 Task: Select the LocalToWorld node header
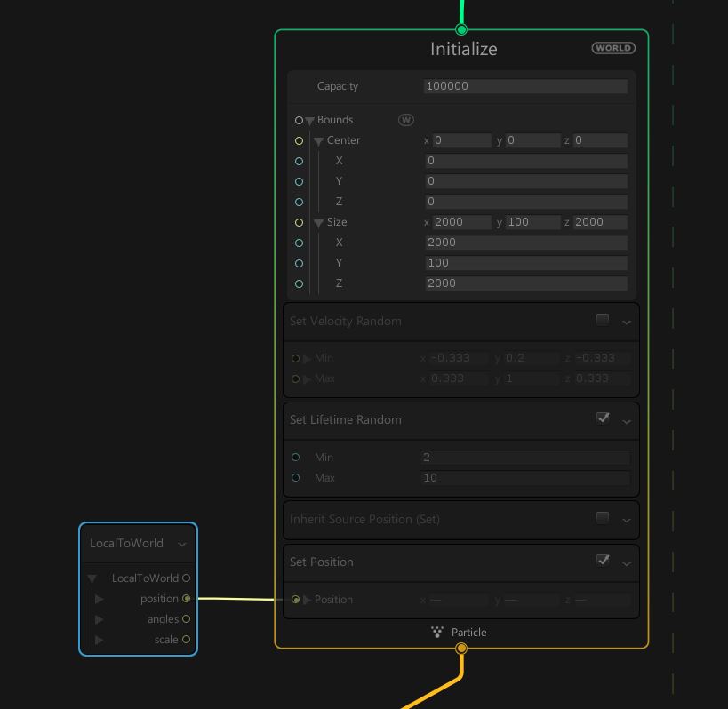click(x=124, y=543)
